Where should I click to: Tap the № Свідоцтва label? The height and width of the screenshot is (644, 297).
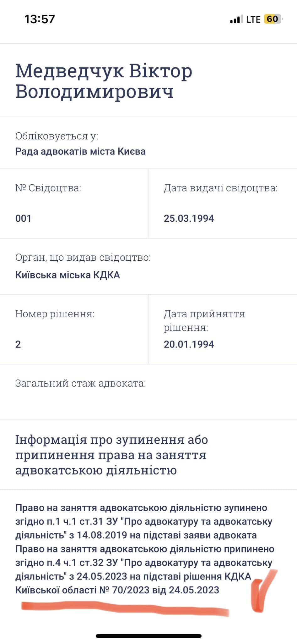[x=48, y=188]
